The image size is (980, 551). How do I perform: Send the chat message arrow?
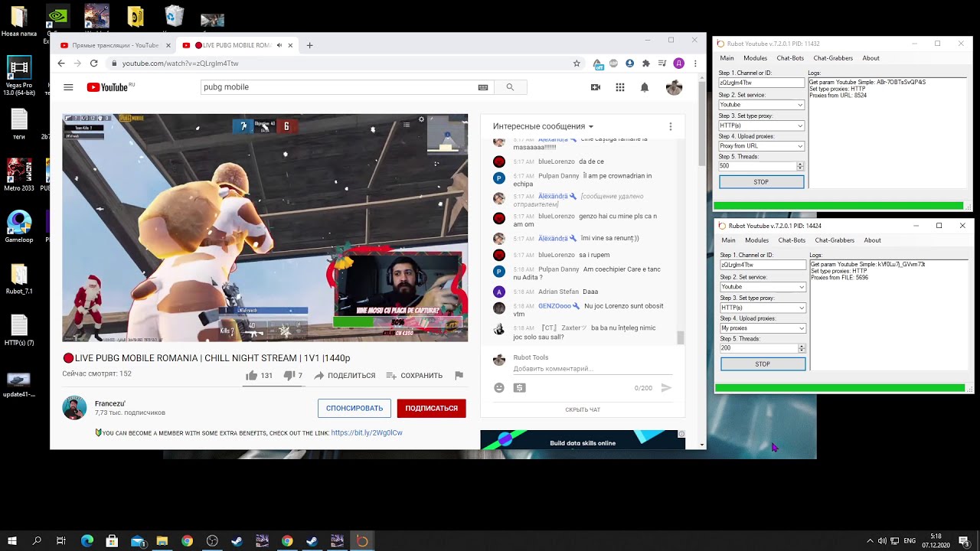(666, 388)
